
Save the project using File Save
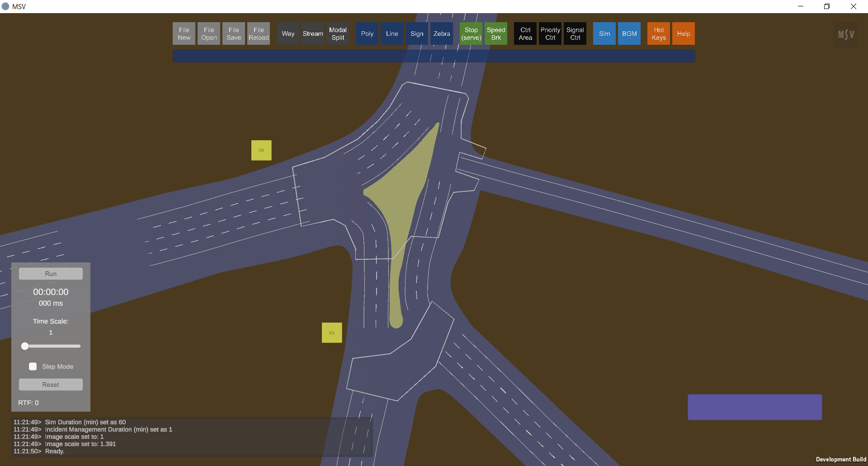(234, 34)
